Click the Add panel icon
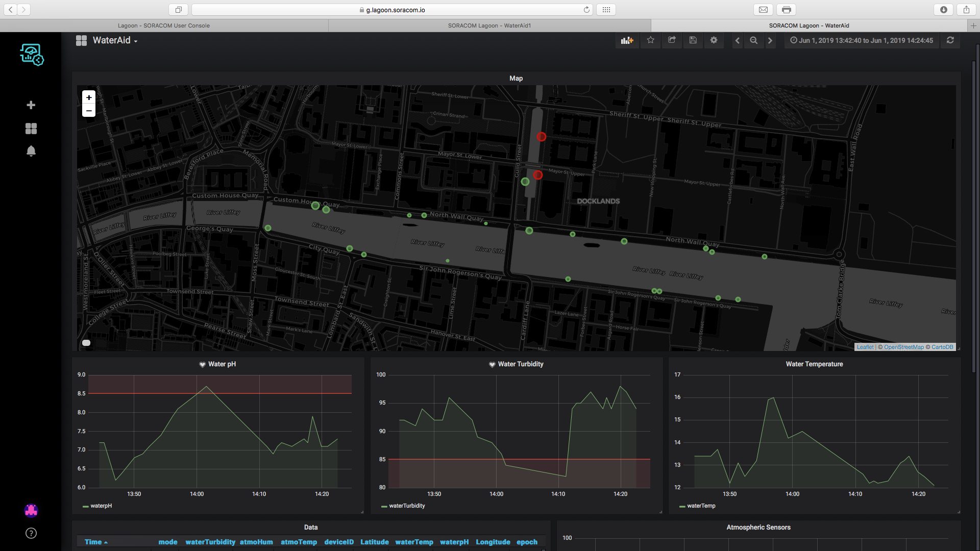Screen dimensions: 980x551 click(x=627, y=40)
